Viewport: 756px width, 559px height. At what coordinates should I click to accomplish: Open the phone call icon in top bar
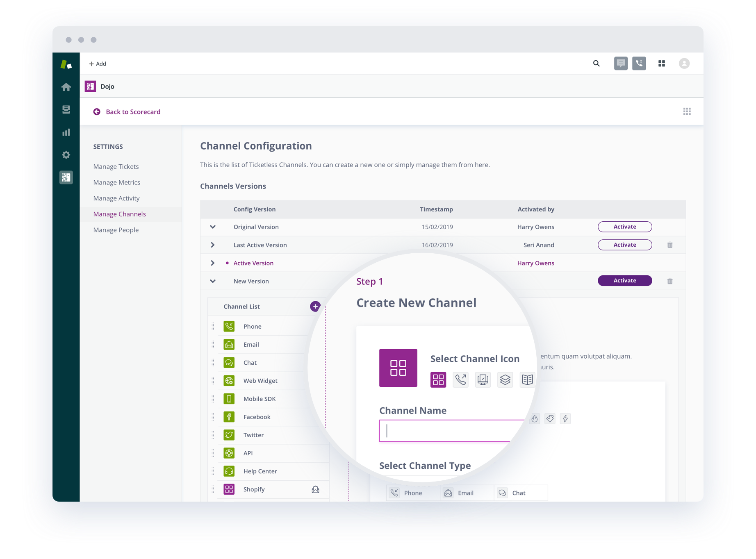pos(639,64)
